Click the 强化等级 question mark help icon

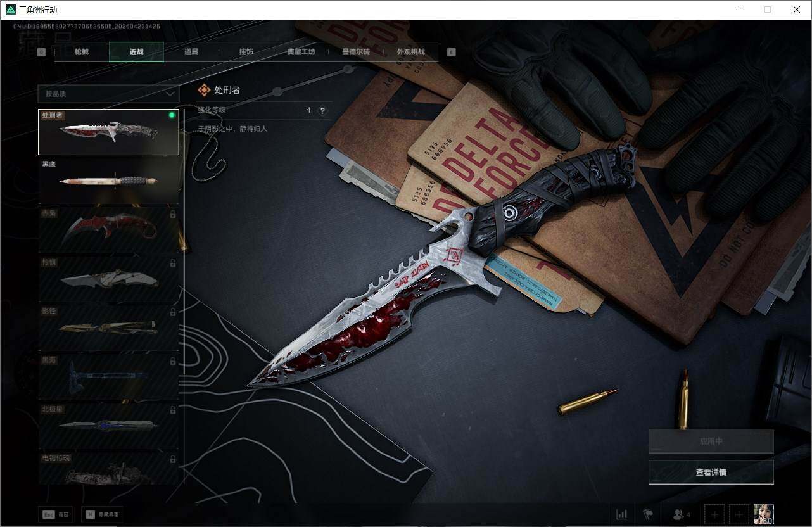click(322, 110)
